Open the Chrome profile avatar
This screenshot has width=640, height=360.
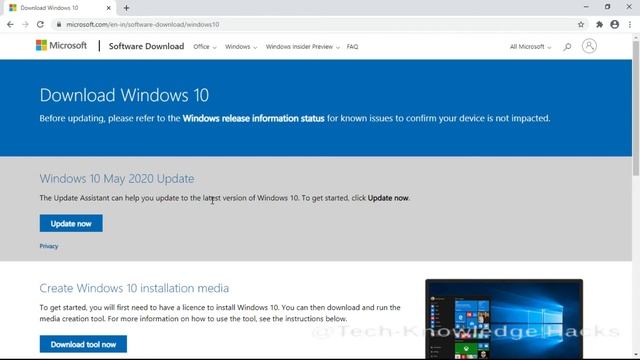coord(615,24)
